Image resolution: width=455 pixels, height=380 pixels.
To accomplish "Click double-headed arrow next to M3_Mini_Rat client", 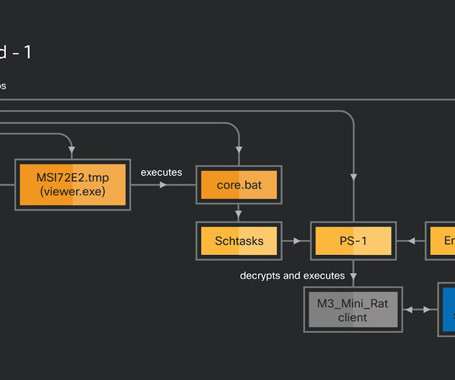I will click(418, 310).
